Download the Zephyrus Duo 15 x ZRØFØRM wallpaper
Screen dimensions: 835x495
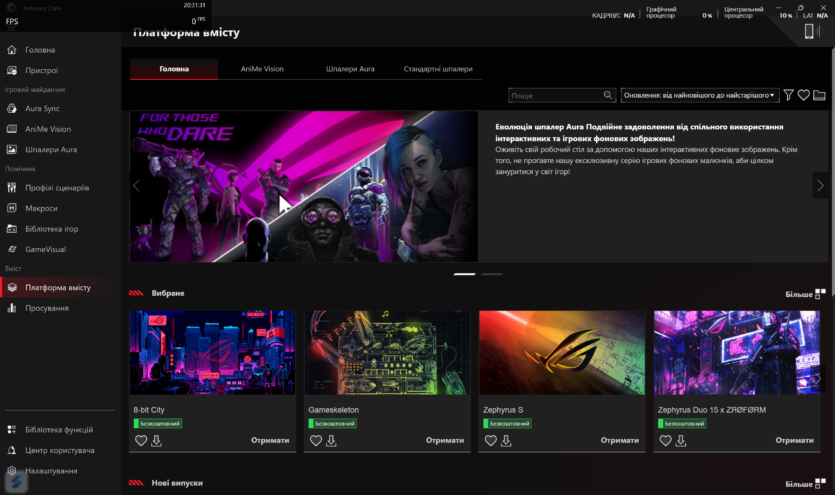[x=681, y=441]
